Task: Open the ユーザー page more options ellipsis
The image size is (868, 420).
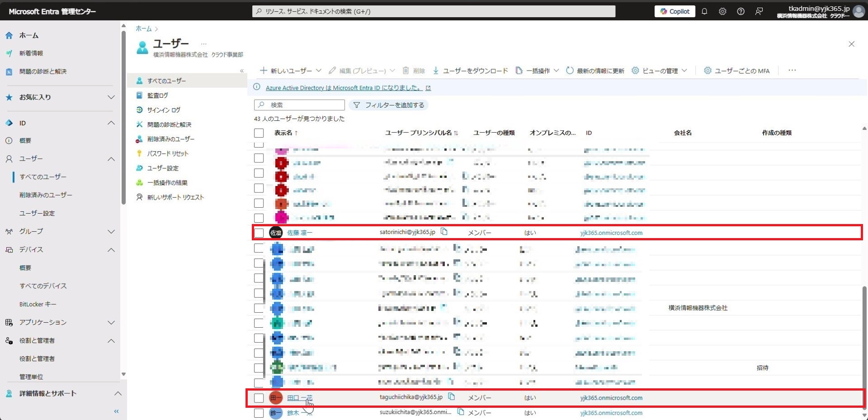Action: [204, 44]
